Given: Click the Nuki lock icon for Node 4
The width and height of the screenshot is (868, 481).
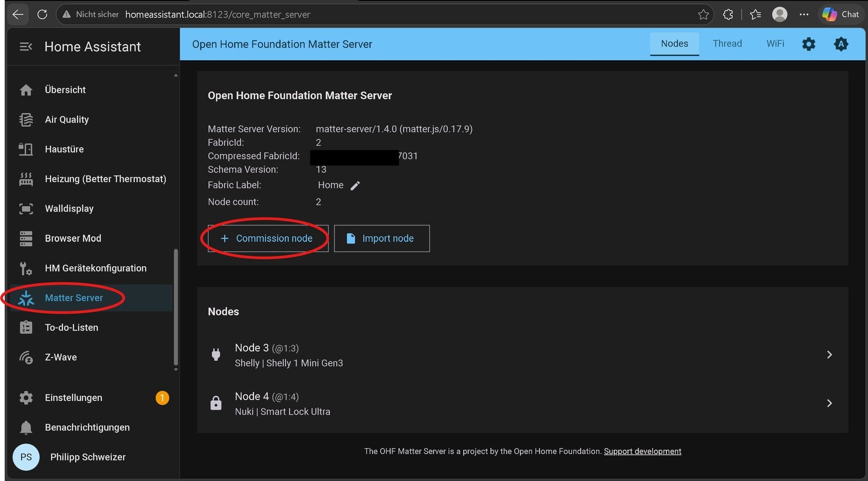Looking at the screenshot, I should tap(216, 403).
